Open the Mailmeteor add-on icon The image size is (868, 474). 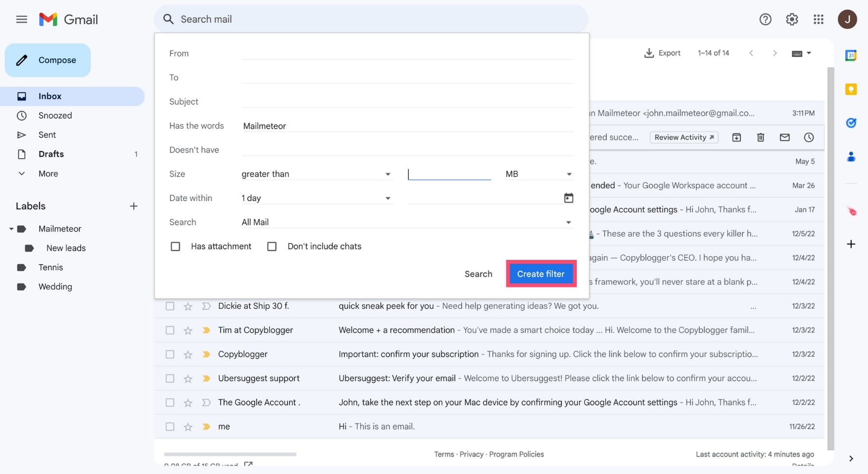click(851, 211)
